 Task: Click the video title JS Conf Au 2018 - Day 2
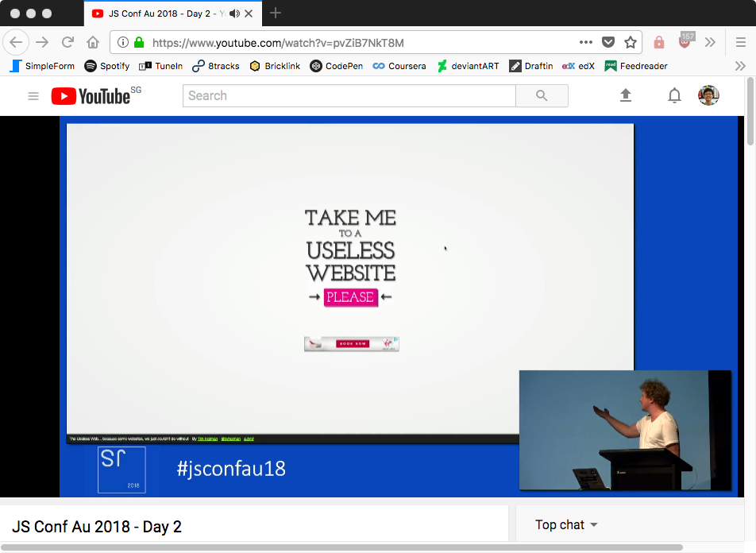96,527
